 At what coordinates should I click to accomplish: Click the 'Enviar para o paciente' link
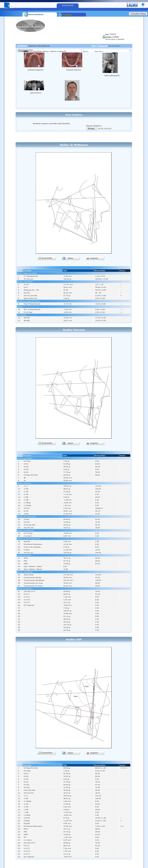tap(115, 39)
